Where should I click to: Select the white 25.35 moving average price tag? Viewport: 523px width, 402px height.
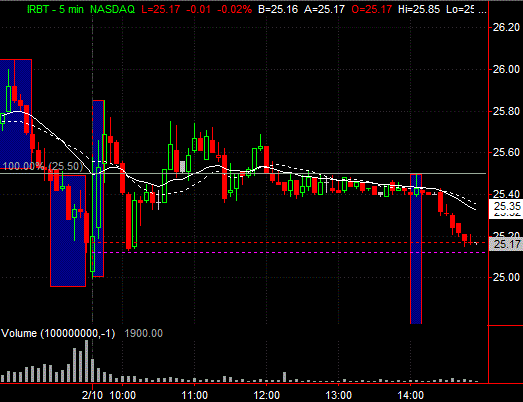coord(506,206)
